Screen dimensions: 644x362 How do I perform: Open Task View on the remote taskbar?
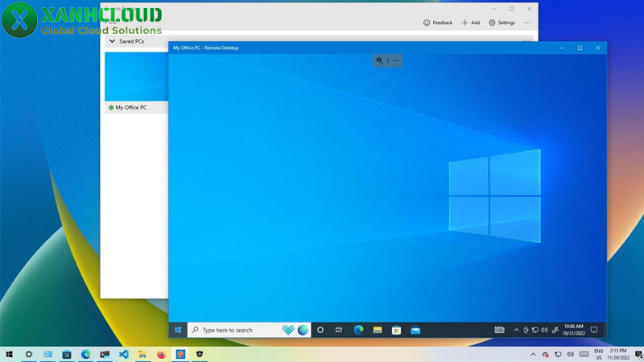(339, 330)
